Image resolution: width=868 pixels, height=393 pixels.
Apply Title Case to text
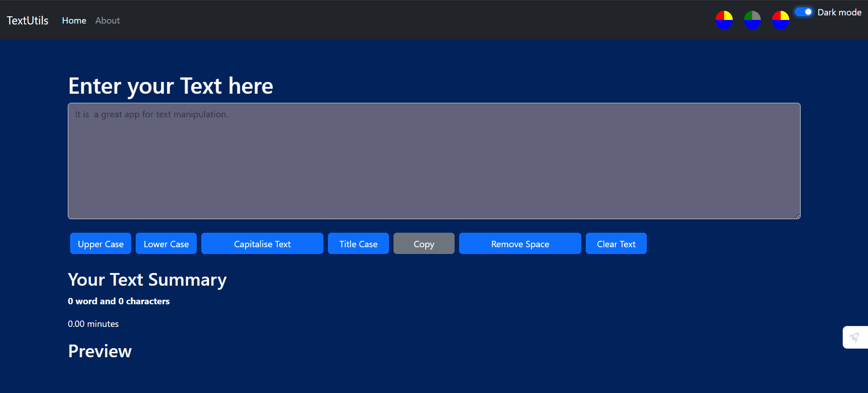(x=358, y=244)
